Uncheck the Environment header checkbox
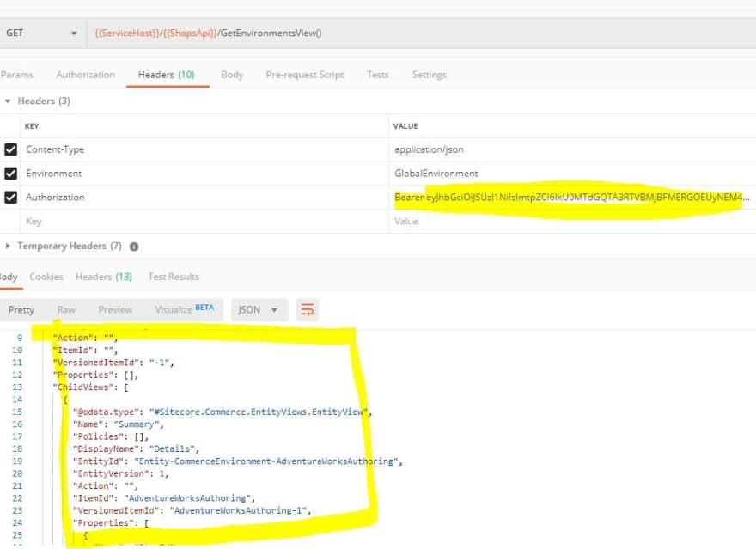756x549 pixels. pos(10,173)
